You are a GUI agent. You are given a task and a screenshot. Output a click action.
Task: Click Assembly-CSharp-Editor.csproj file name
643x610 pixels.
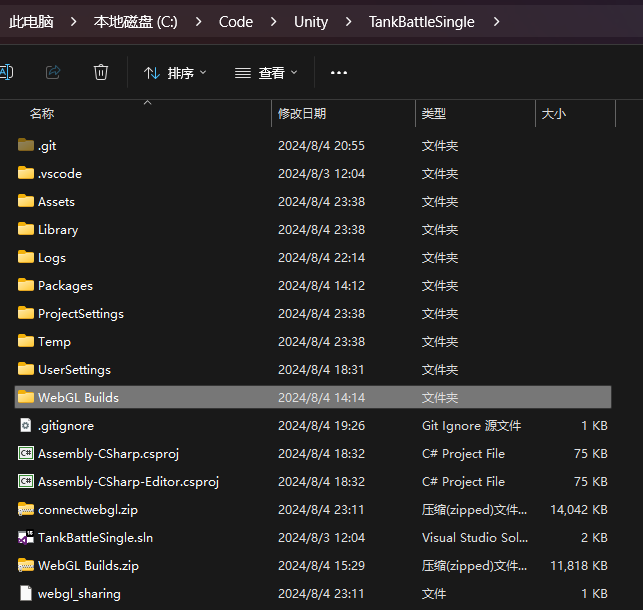click(x=129, y=482)
